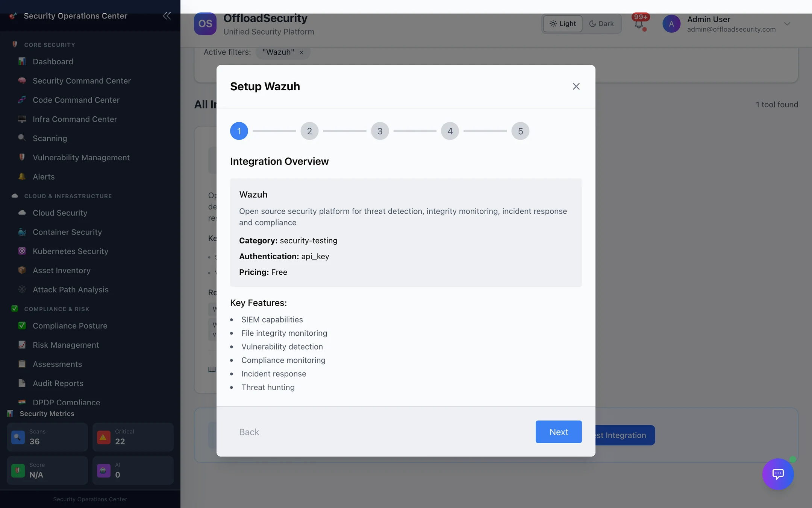Collapse the Core Security section header

tap(50, 45)
